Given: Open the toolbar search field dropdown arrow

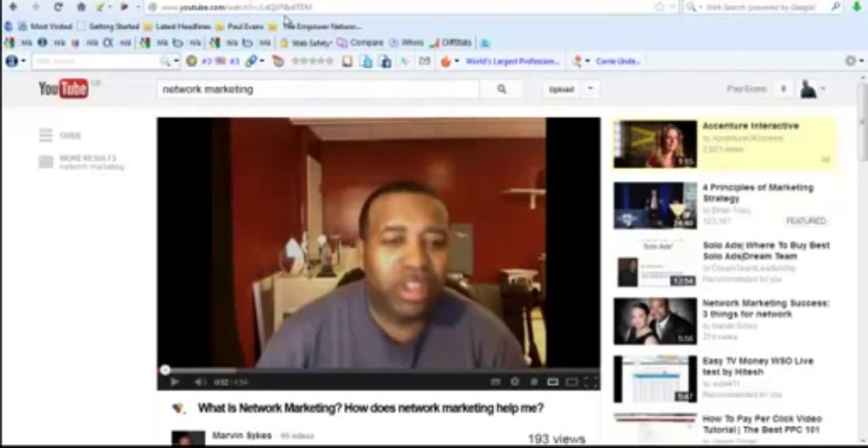Looking at the screenshot, I should (176, 61).
